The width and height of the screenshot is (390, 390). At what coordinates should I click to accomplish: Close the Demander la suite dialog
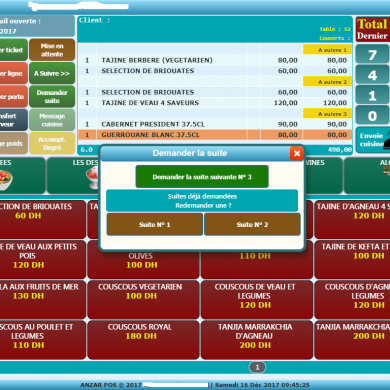297,154
